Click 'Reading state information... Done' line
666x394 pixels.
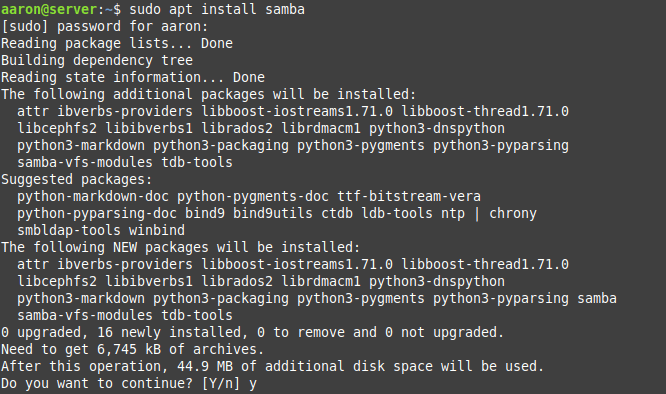pyautogui.click(x=133, y=77)
